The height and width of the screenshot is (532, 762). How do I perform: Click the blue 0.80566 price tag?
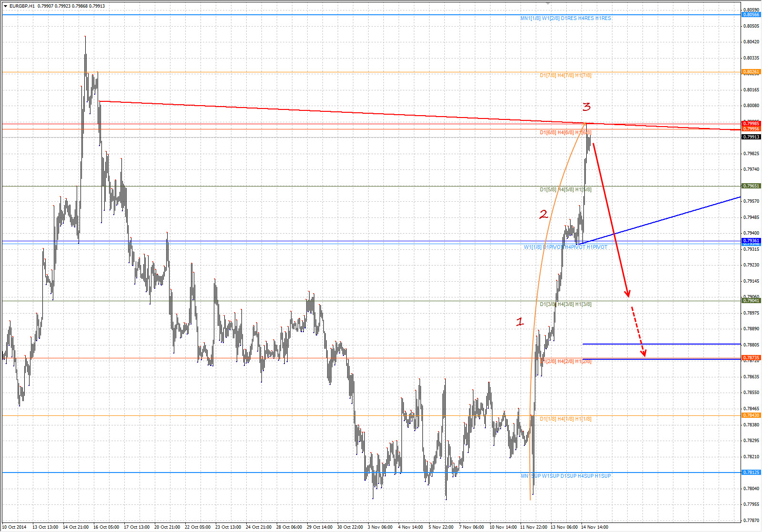751,15
